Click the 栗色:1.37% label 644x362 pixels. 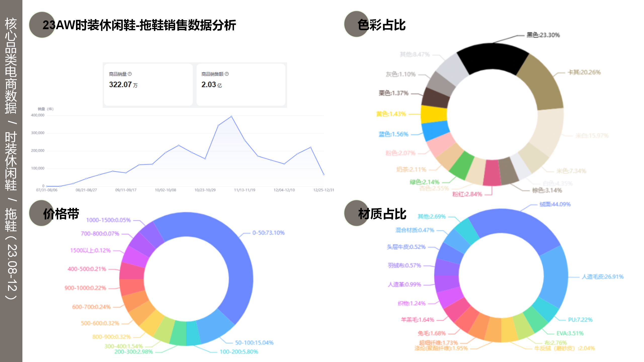pyautogui.click(x=393, y=93)
